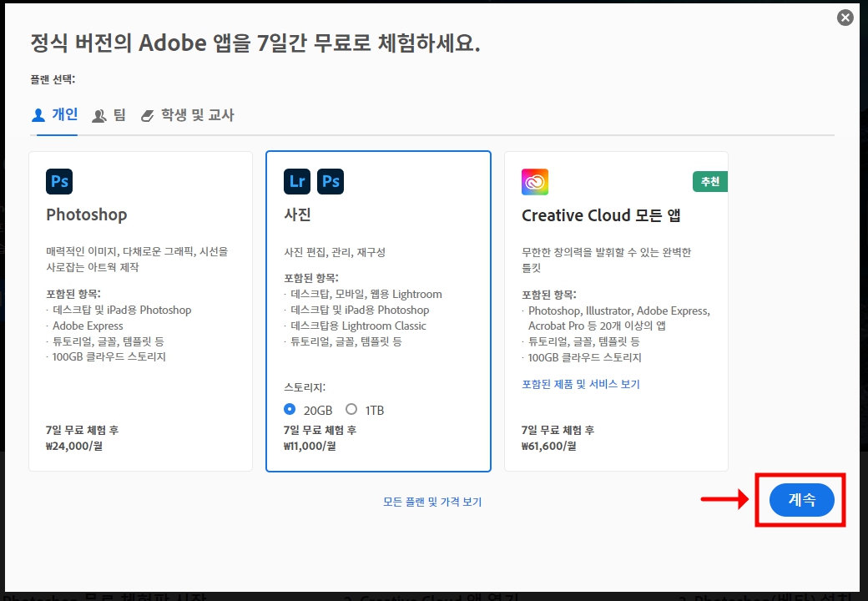
Task: Click the 스토리지: label
Action: [x=305, y=387]
